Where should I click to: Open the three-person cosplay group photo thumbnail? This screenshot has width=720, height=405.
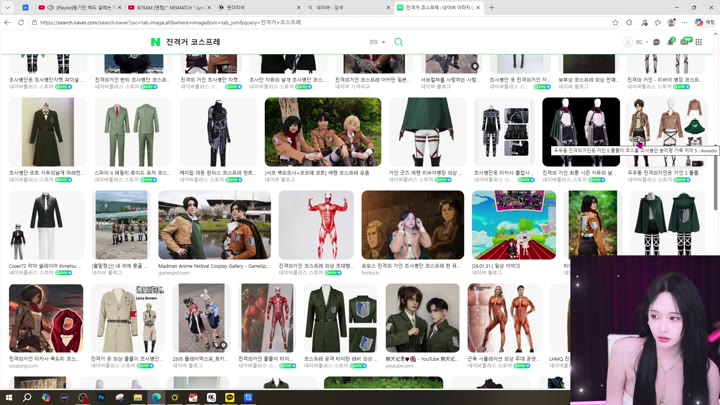[x=323, y=132]
